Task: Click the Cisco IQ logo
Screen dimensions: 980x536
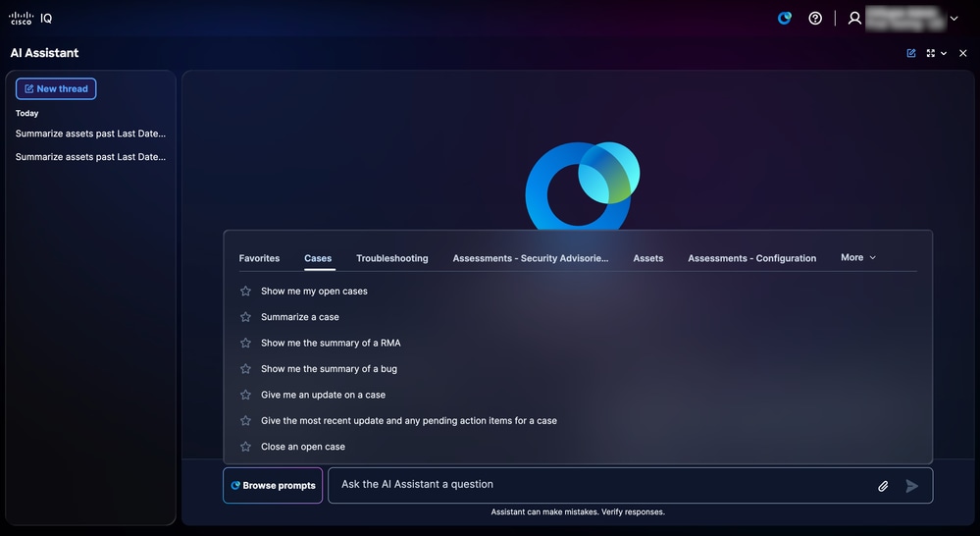Action: [x=30, y=18]
